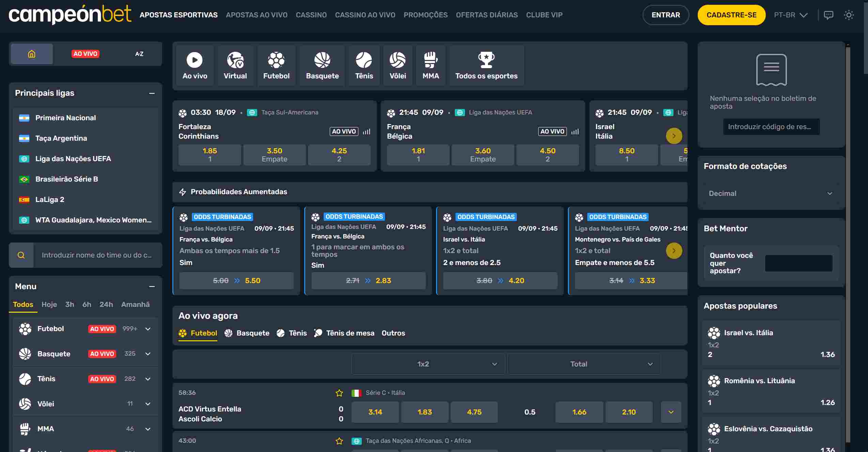
Task: Click the Futebol ball icon in Menu
Action: coord(25,329)
